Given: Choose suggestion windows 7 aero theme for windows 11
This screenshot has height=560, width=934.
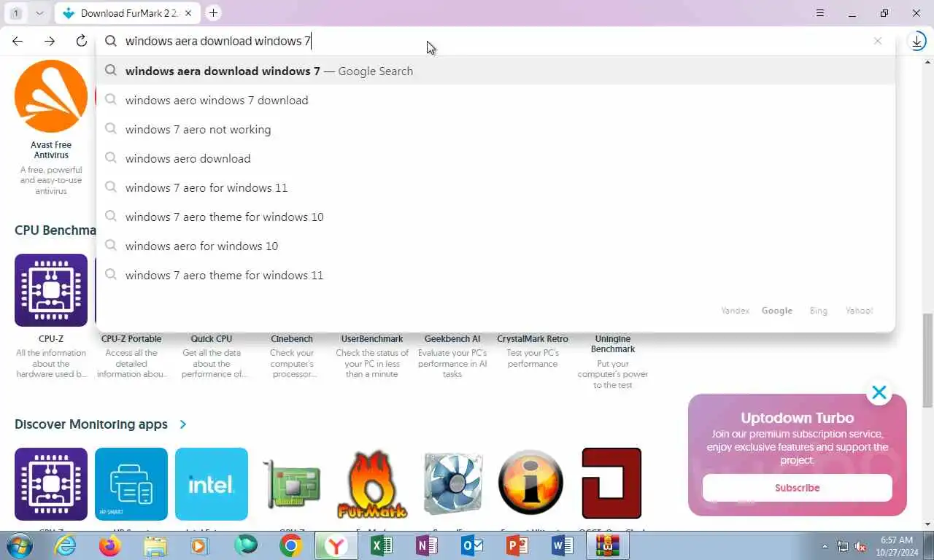Looking at the screenshot, I should coord(495,275).
